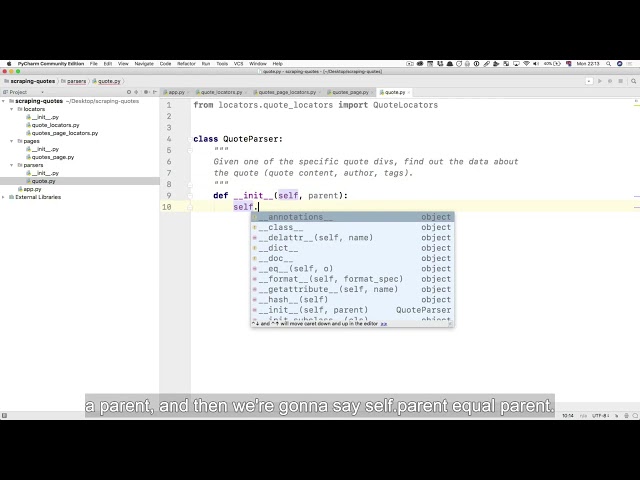Screen dimensions: 640x480
Task: Open Search Everywhere magnifier in the toolbar
Action: point(633,81)
